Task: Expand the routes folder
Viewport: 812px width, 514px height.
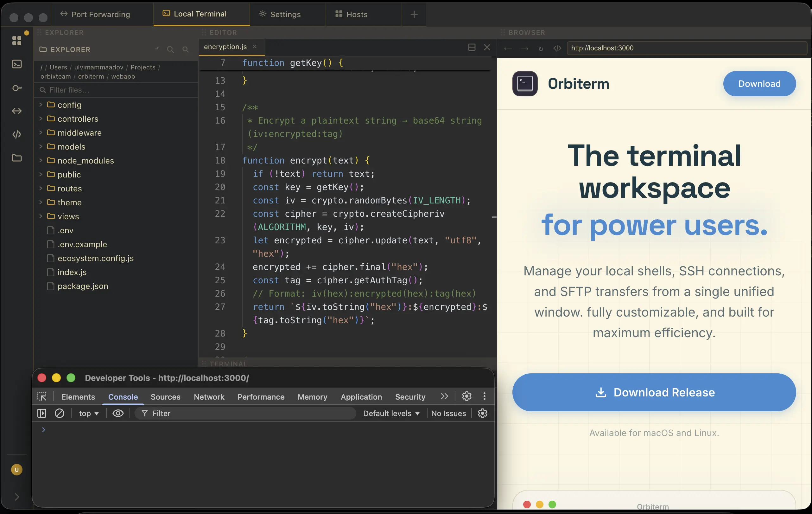Action: point(41,188)
